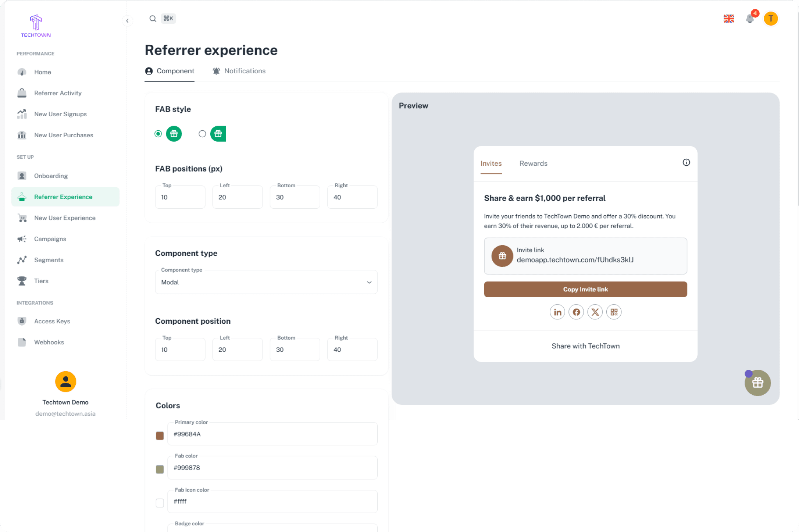The image size is (799, 532).
Task: Select the round FAB style radio
Action: pyautogui.click(x=158, y=134)
